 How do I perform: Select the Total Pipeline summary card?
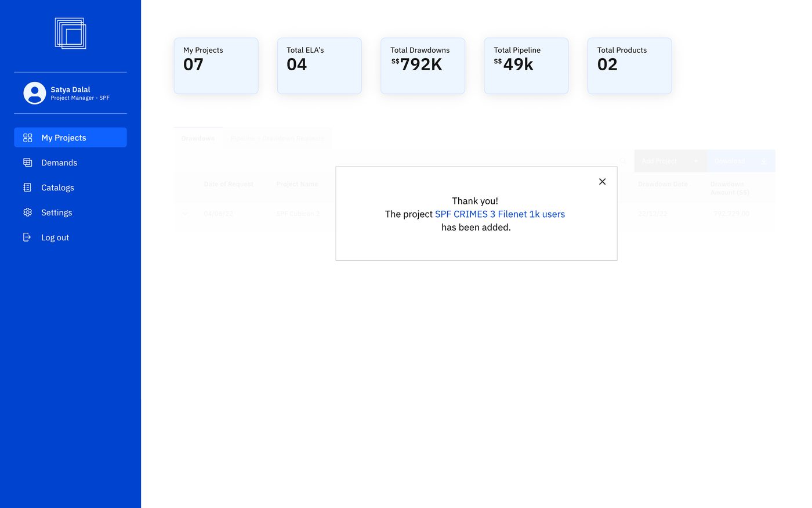pos(526,66)
